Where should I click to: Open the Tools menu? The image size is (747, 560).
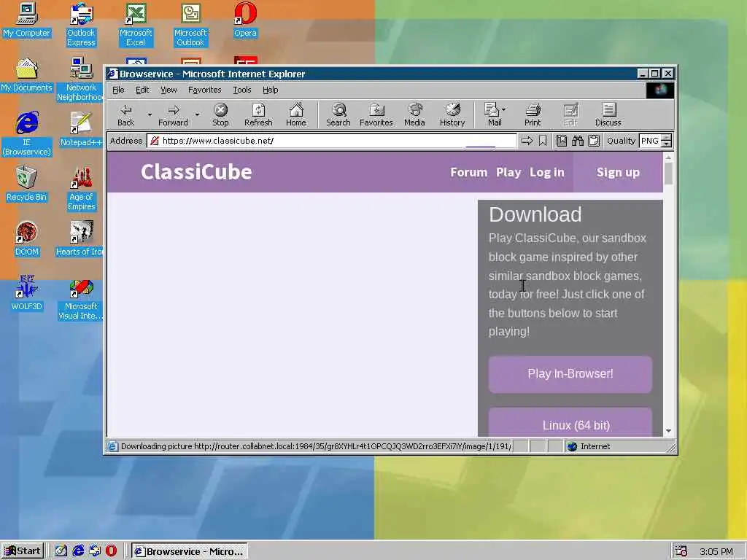coord(242,90)
